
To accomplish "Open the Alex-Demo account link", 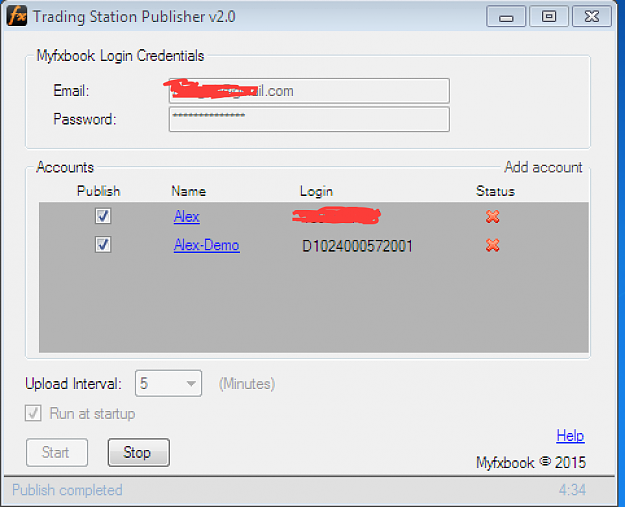I will click(206, 245).
